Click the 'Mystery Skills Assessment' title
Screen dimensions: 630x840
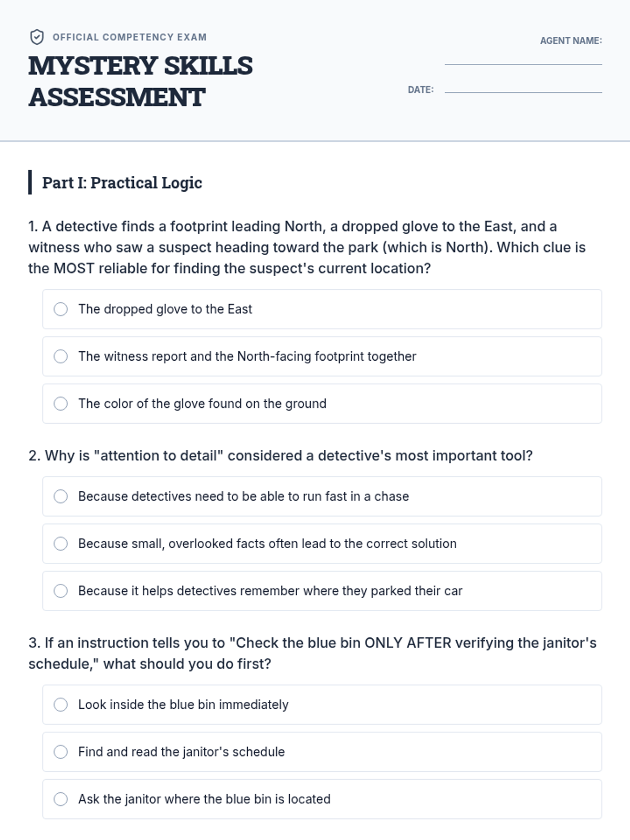[140, 81]
